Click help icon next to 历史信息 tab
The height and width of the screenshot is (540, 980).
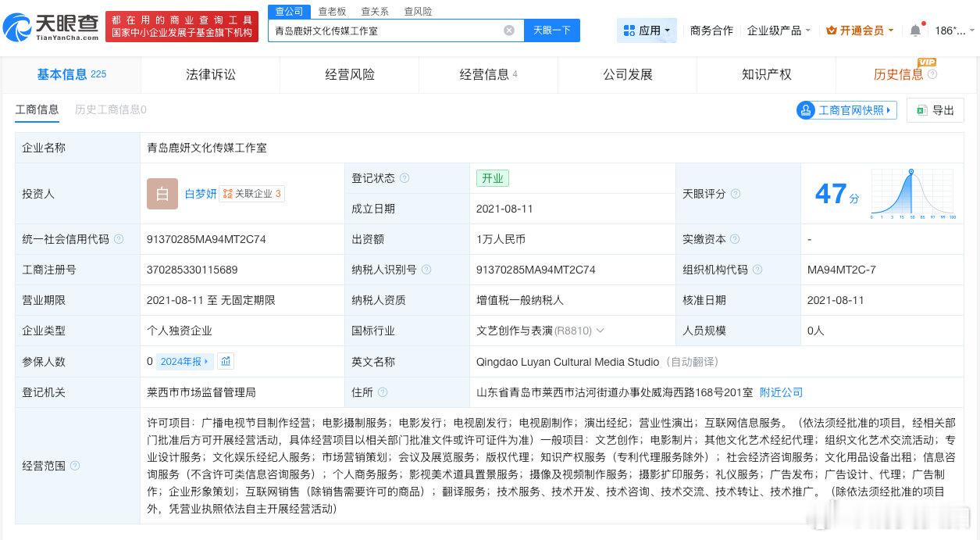click(x=932, y=74)
